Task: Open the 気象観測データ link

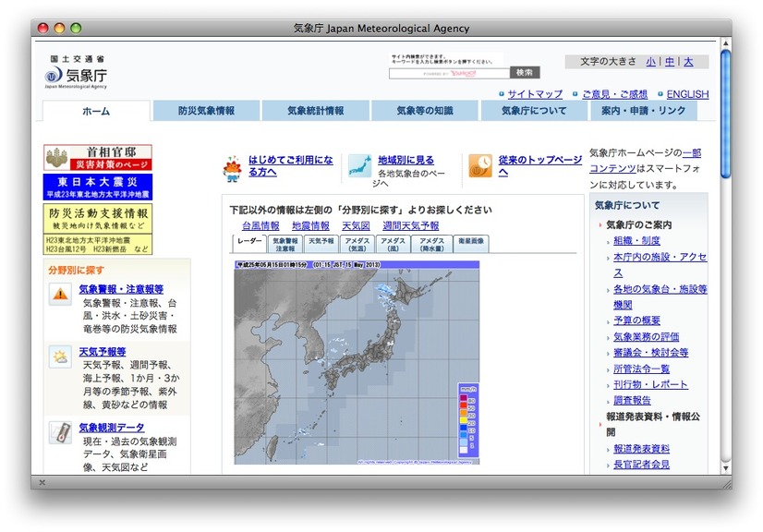Action: tap(112, 428)
